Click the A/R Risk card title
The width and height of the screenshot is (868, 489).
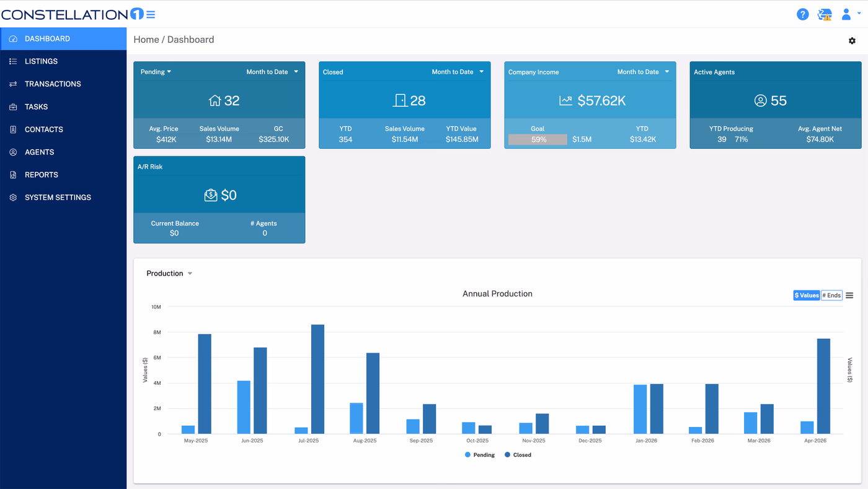pos(150,167)
